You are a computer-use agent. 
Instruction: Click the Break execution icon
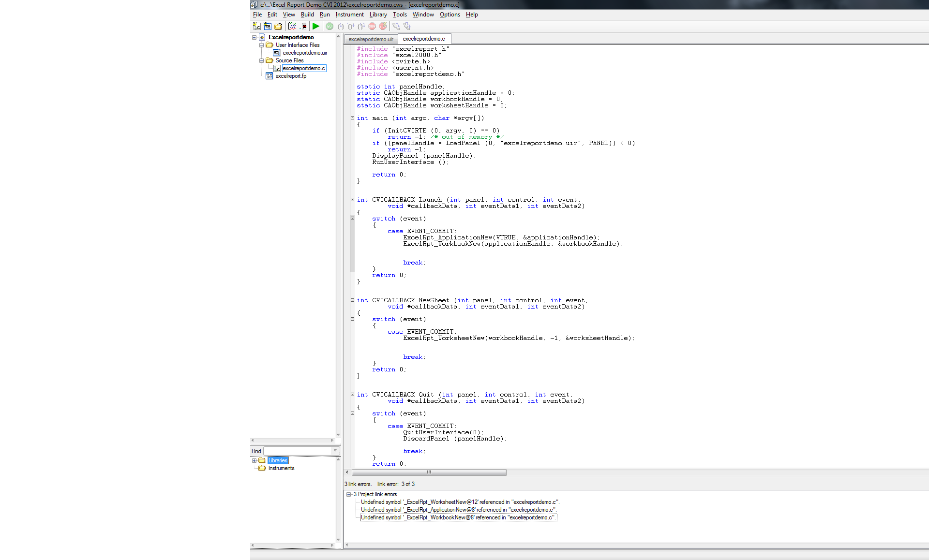tap(382, 26)
